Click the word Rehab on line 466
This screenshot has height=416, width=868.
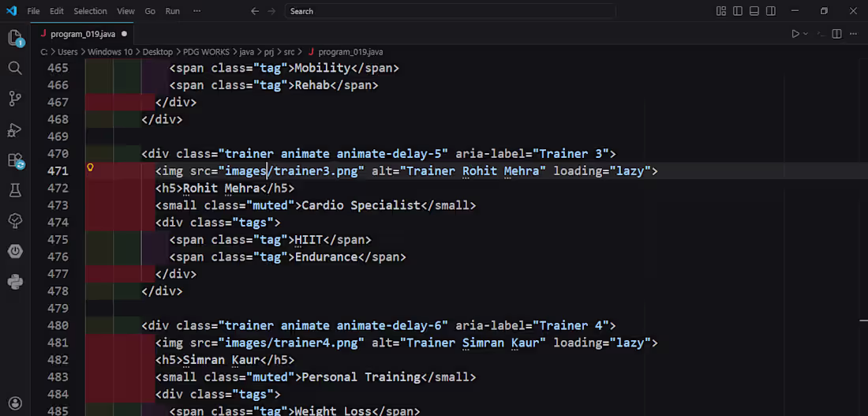(x=312, y=85)
